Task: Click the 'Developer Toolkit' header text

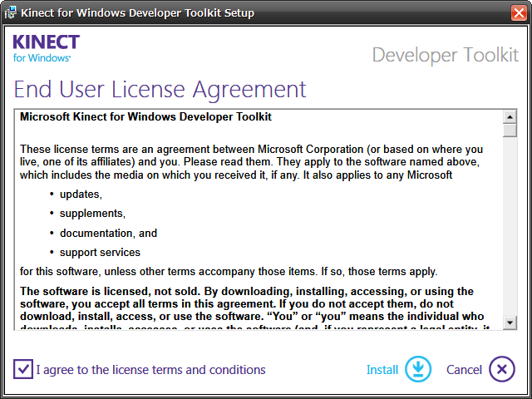Action: pyautogui.click(x=446, y=55)
